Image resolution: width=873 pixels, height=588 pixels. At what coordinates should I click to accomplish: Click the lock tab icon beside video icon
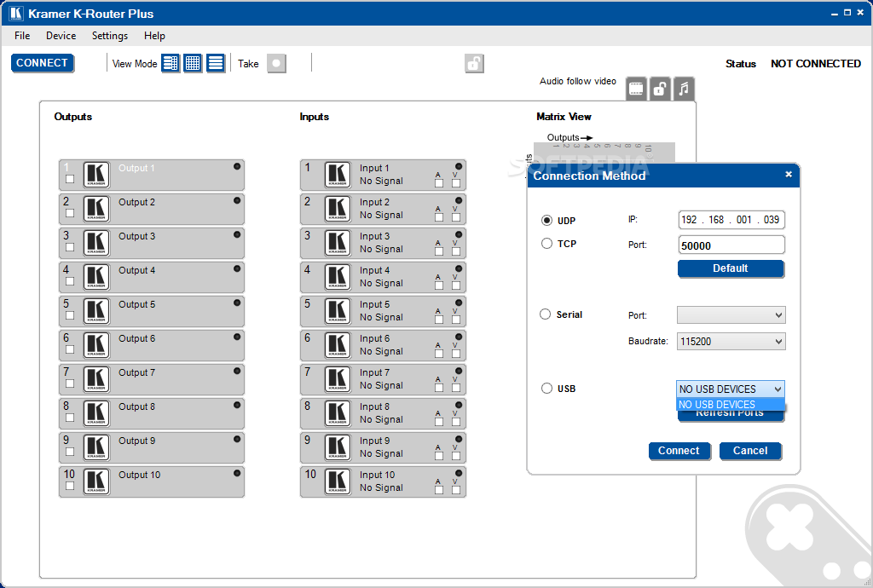tap(660, 89)
